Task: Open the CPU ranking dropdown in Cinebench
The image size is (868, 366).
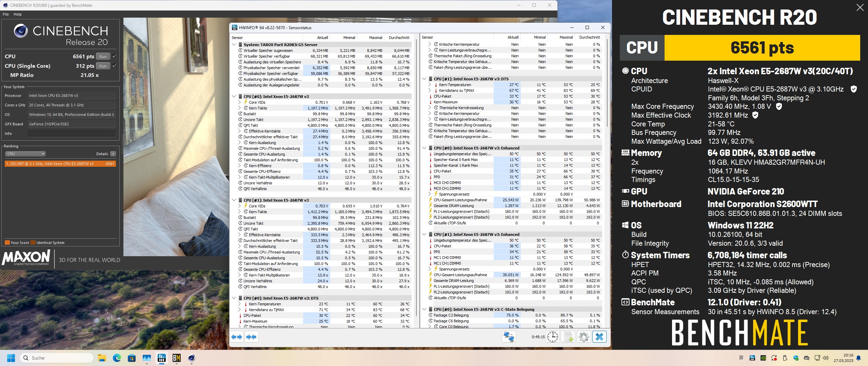Action: coord(25,154)
